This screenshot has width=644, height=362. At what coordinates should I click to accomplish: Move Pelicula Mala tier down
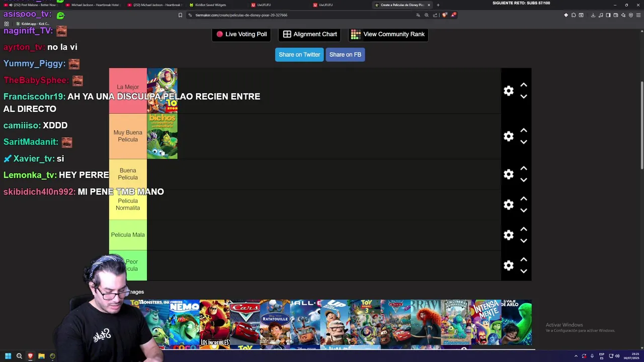tap(524, 241)
